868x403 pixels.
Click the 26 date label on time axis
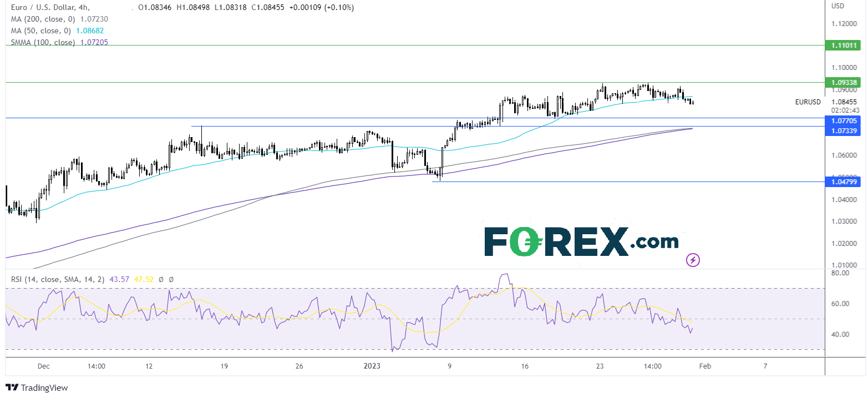click(299, 366)
